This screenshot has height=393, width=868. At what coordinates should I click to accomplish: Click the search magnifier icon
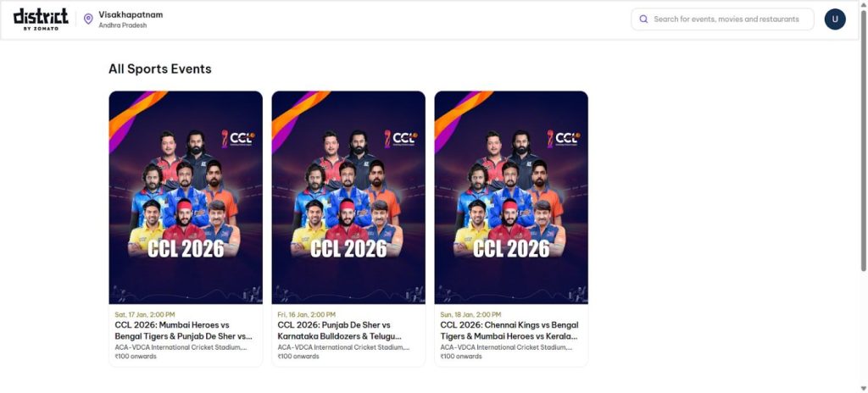pos(643,19)
